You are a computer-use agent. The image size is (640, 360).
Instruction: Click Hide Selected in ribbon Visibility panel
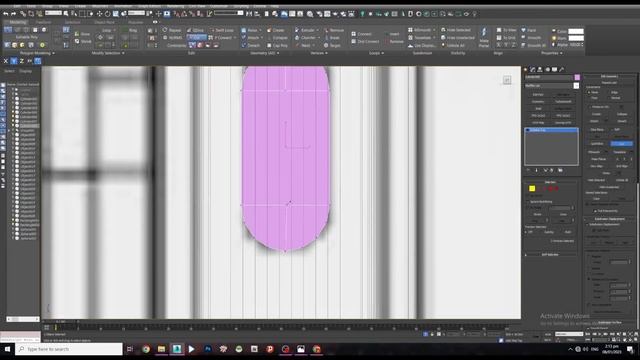[456, 30]
